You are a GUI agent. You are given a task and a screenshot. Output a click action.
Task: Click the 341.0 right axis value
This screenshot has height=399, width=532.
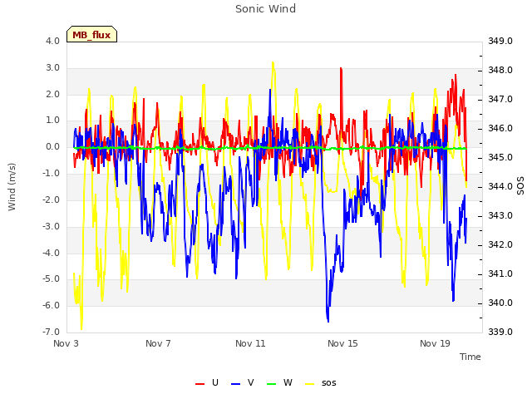coord(500,273)
